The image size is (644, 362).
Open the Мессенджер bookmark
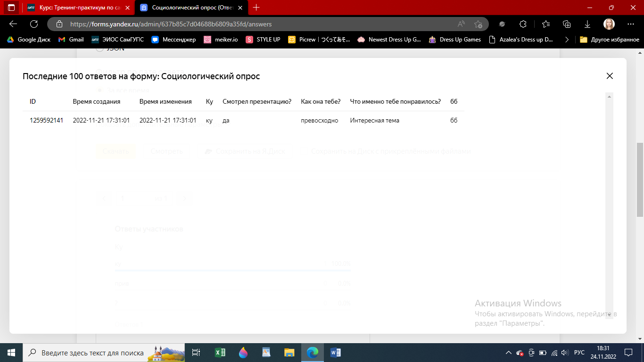173,40
